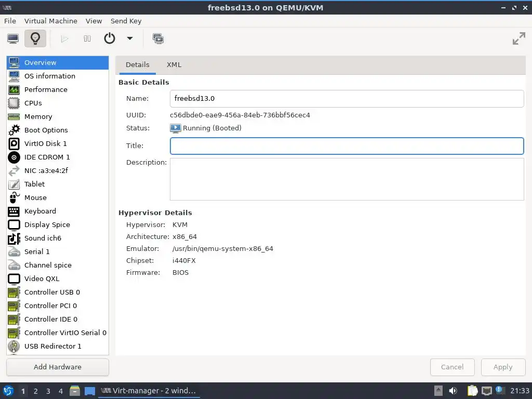
Task: Click inside the Description text area
Action: click(x=347, y=179)
